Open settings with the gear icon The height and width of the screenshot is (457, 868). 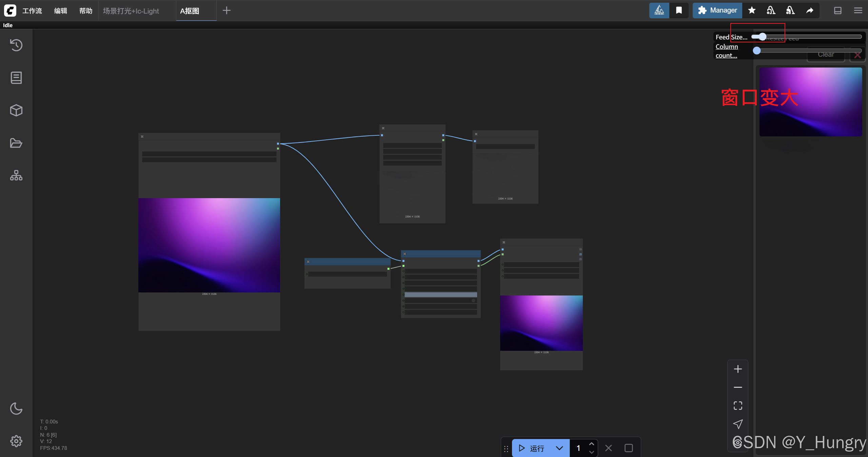[16, 441]
